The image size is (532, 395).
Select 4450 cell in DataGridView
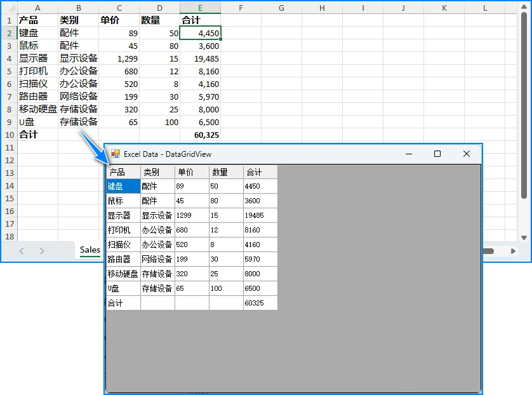(260, 186)
